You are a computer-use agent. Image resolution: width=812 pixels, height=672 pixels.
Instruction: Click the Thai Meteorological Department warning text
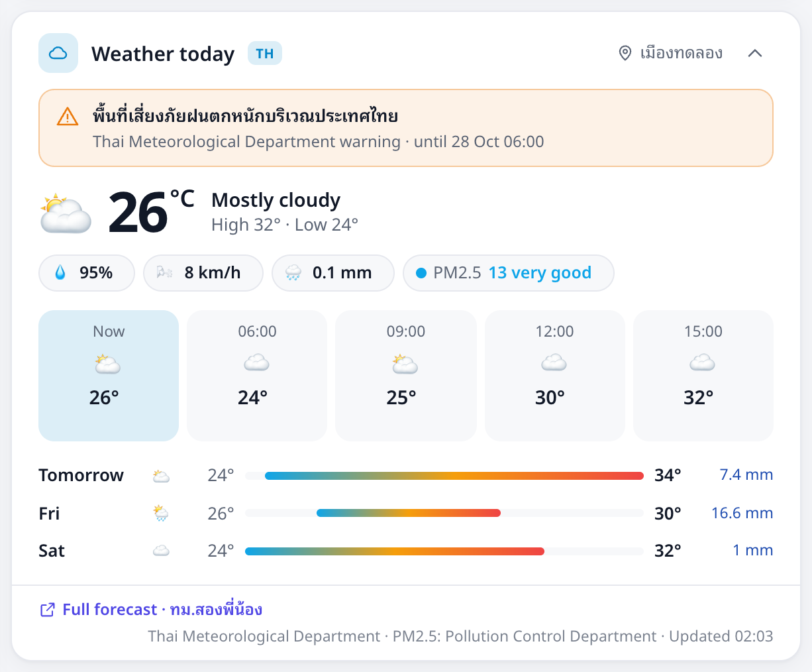click(318, 142)
